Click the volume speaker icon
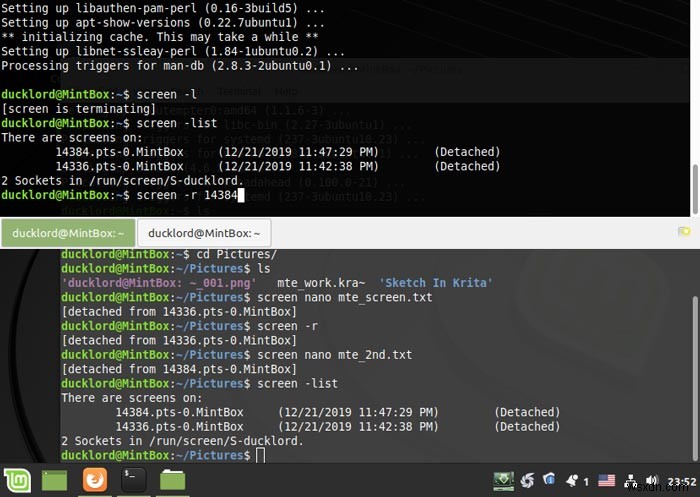The image size is (700, 497). [652, 481]
